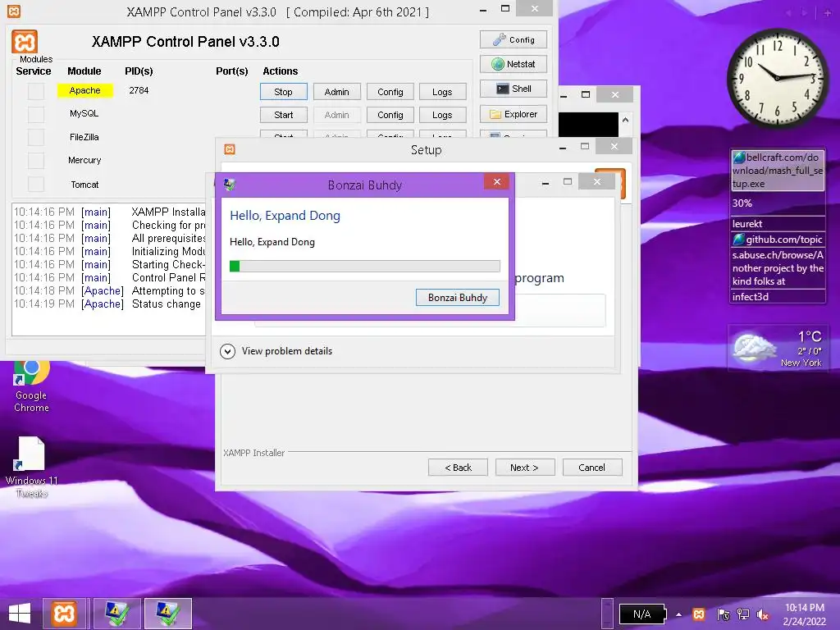Open Explorer from the XAMPP control panel
Image resolution: width=840 pixels, height=630 pixels.
pos(514,114)
